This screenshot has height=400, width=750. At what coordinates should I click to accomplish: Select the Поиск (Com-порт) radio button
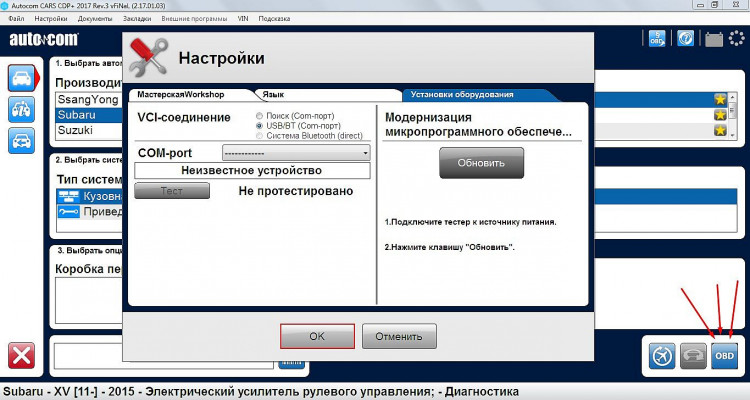pos(259,117)
